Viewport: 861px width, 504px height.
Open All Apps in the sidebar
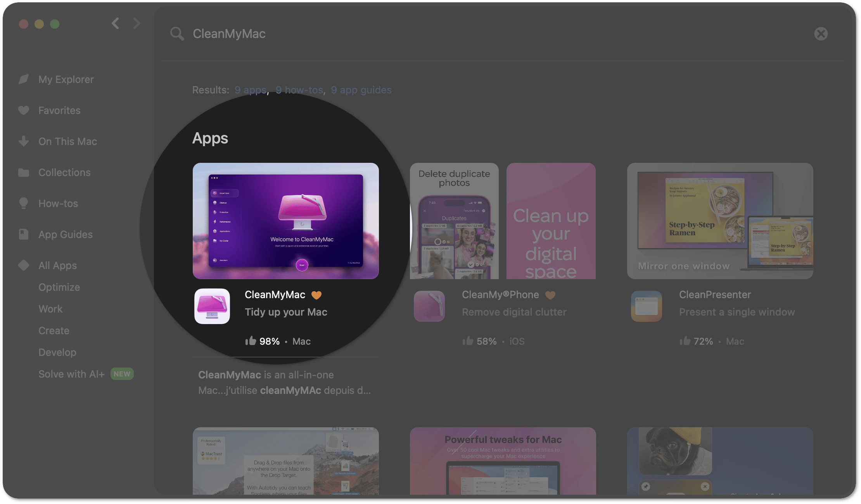[x=57, y=266]
